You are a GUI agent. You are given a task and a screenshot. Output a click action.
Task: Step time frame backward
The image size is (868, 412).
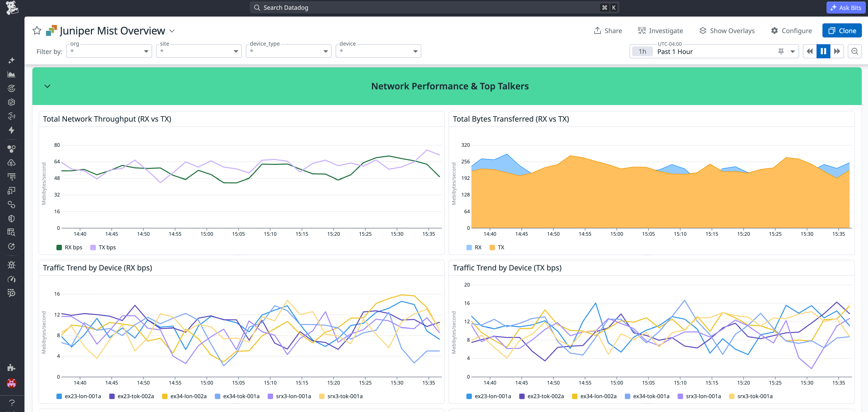coord(810,51)
